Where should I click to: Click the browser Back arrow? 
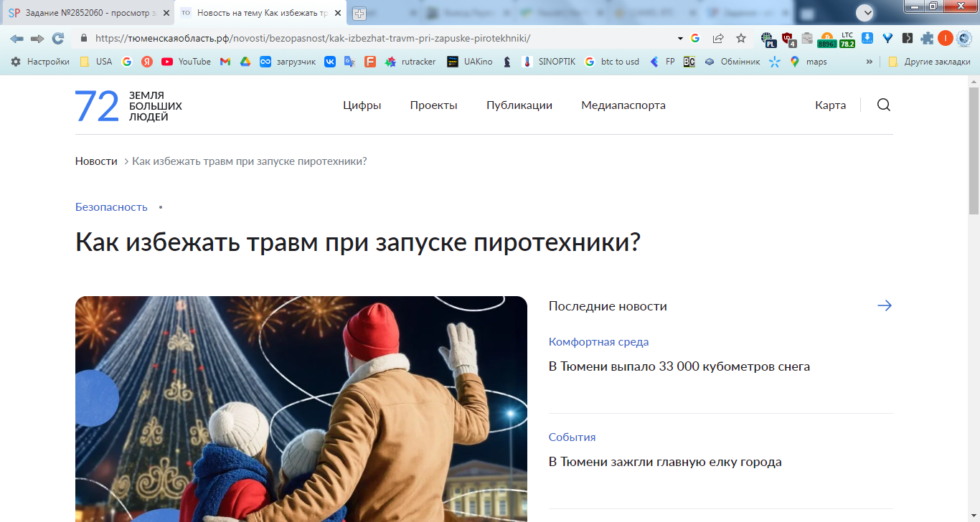[x=17, y=38]
